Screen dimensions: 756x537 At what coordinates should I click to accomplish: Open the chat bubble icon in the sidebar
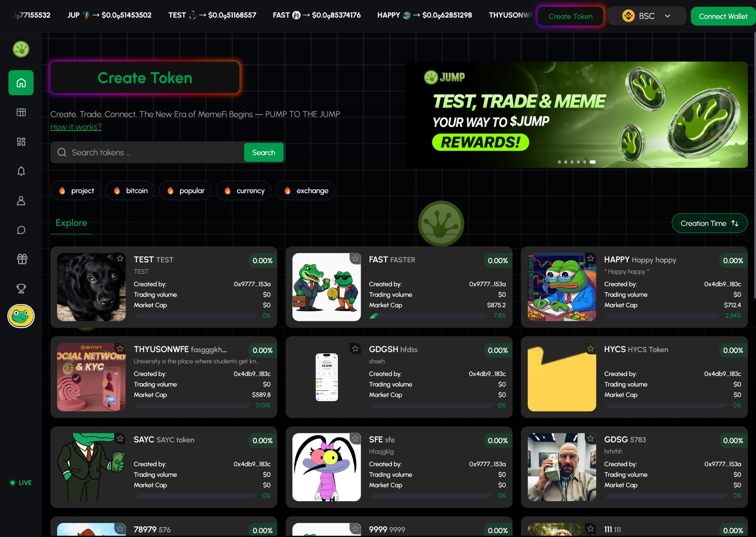click(21, 230)
